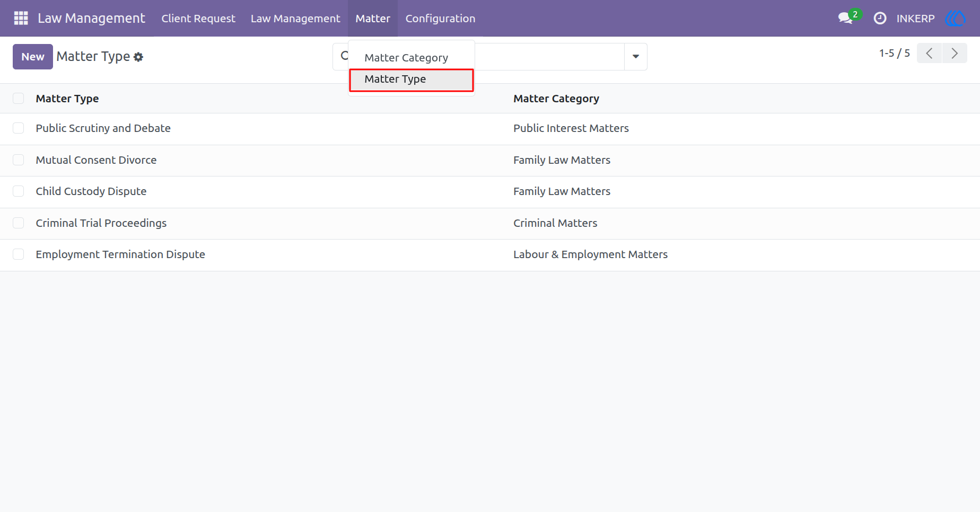Click the Labour & Employment Matters cell
Screen dimensions: 980x512
pos(590,254)
